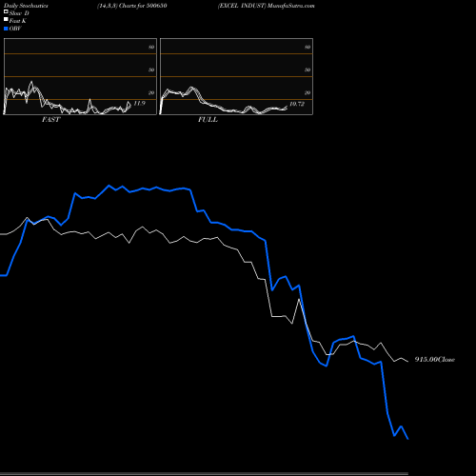
Task: Click '(EXCEL INDUST) MunafaSutra.com' heading
Action: [x=267, y=6]
